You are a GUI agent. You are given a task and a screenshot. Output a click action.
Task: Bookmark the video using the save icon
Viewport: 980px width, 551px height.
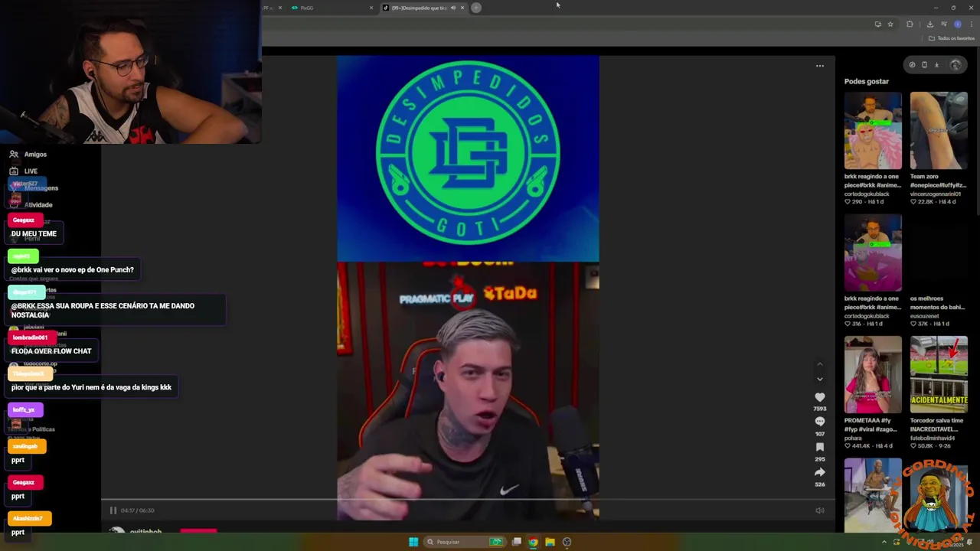[819, 447]
